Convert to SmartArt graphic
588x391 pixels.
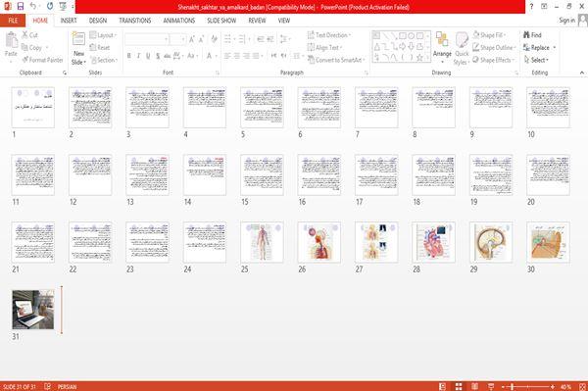coord(335,60)
